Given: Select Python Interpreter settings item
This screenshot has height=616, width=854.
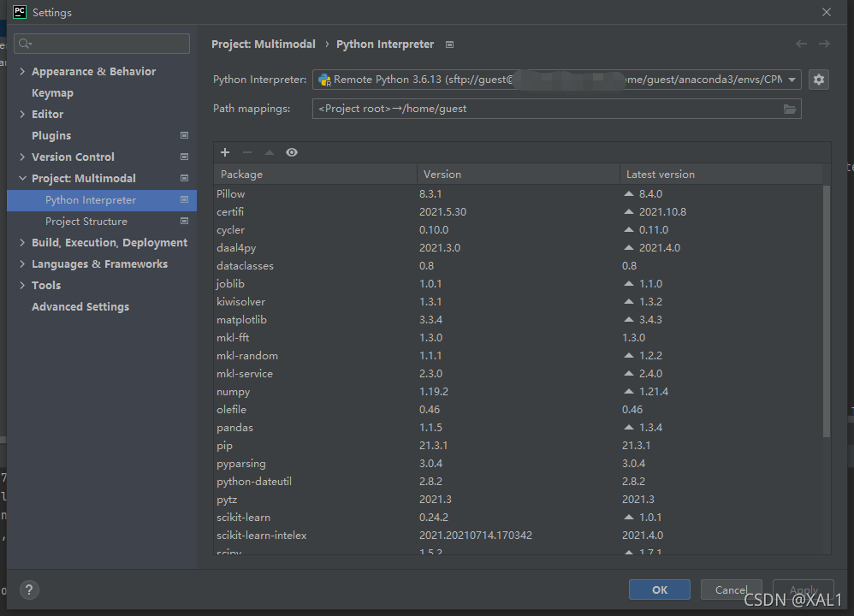Looking at the screenshot, I should pos(102,200).
